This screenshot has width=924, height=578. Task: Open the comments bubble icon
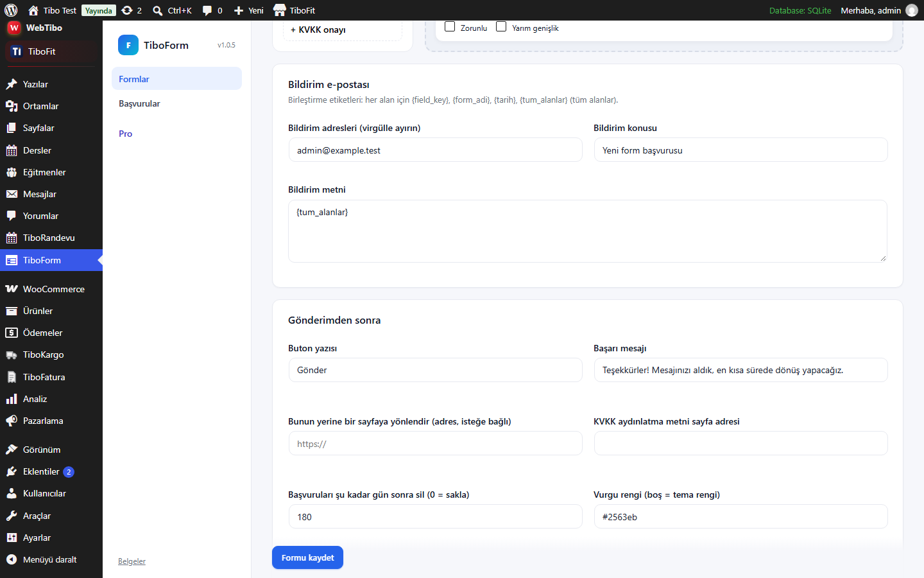tap(207, 10)
